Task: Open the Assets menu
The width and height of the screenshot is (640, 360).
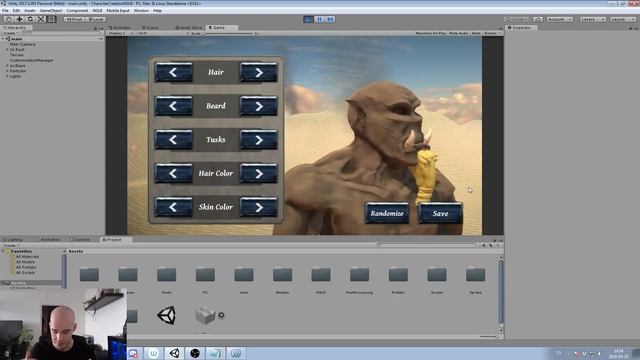Action: click(30, 11)
